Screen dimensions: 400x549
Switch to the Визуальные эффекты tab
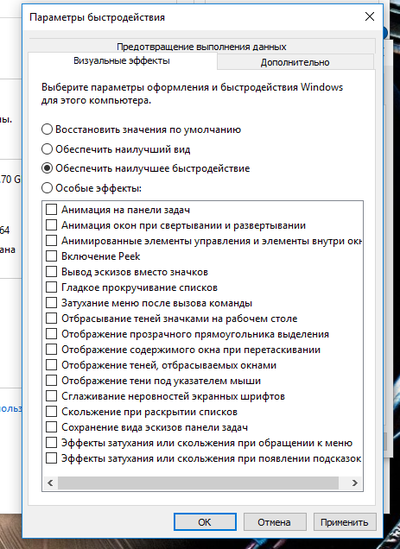[122, 61]
